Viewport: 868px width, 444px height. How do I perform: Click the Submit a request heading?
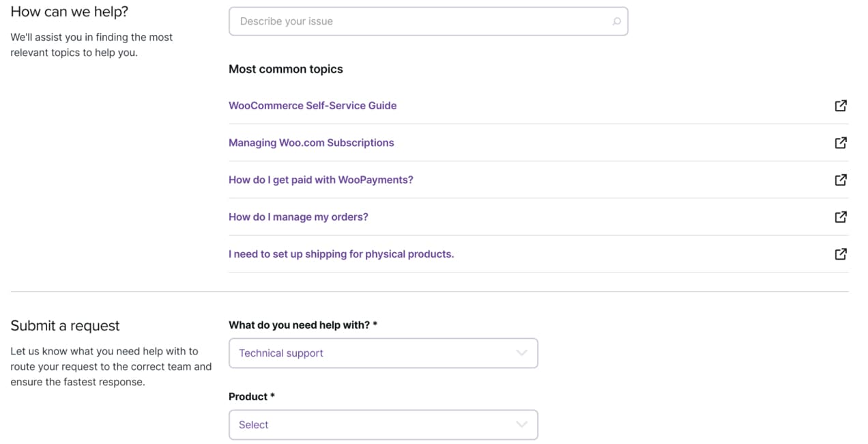click(65, 326)
